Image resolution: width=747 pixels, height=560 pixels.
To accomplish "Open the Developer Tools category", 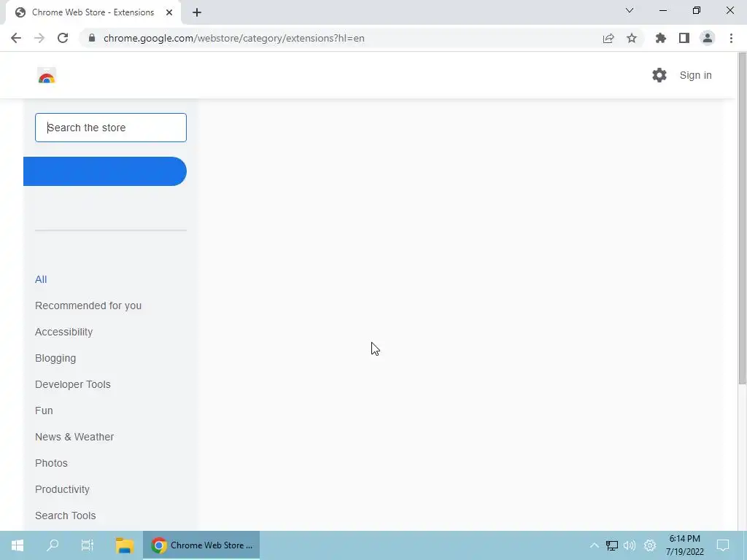I will coord(73,384).
